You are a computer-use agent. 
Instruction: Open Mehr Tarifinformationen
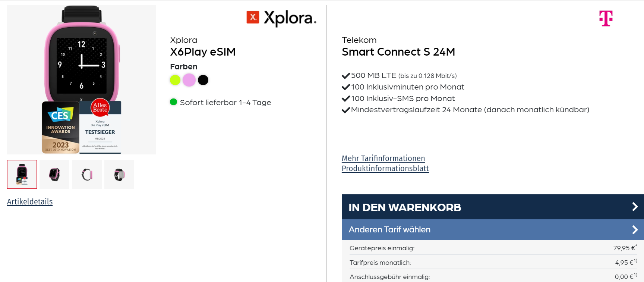click(x=383, y=158)
